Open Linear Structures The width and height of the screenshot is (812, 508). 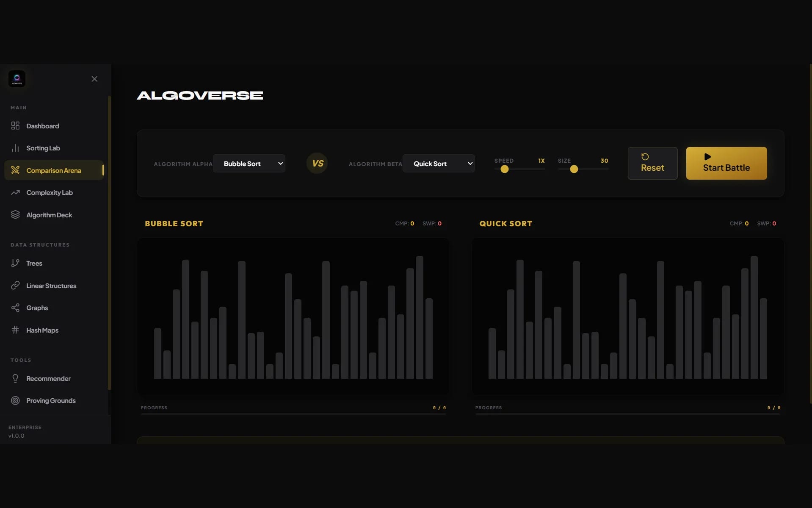tap(54, 286)
